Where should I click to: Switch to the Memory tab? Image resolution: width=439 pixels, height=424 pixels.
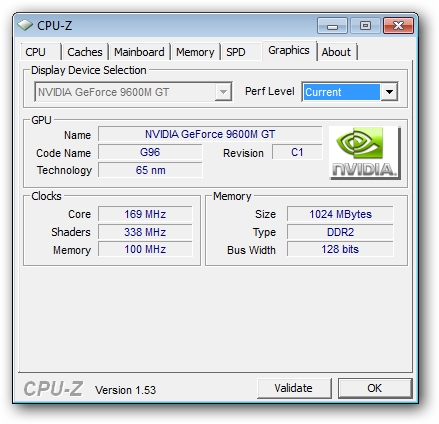[195, 52]
